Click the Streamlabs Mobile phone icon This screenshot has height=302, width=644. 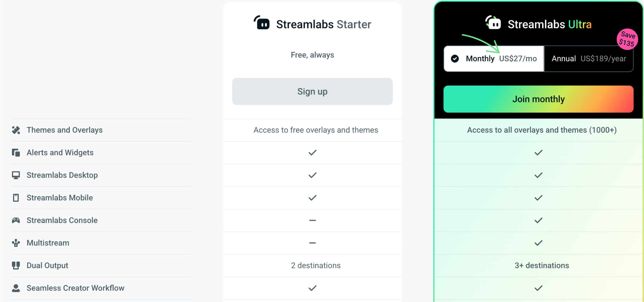pos(16,198)
